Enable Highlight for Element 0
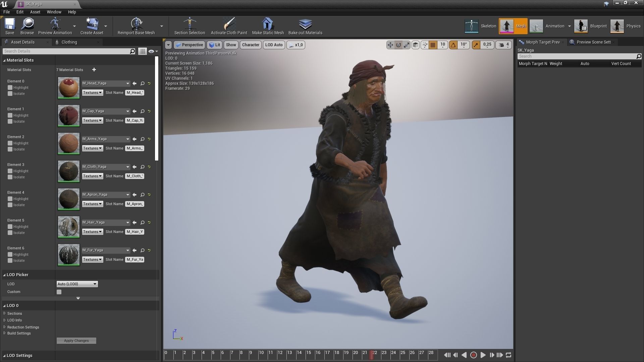This screenshot has width=644, height=362. tap(10, 87)
